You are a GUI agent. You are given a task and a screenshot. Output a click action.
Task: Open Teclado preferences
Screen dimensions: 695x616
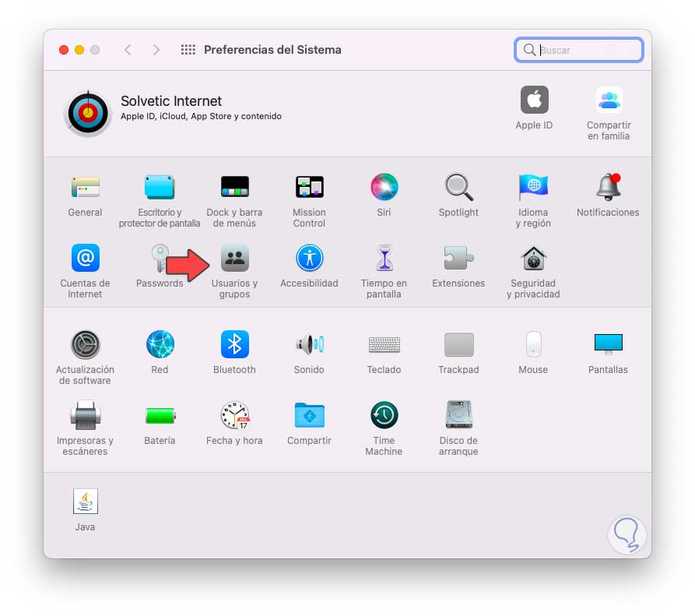pyautogui.click(x=384, y=344)
